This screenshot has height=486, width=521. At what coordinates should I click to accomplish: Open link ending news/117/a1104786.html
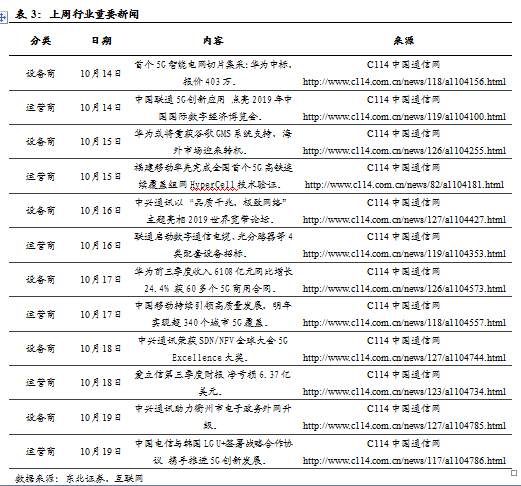[404, 461]
